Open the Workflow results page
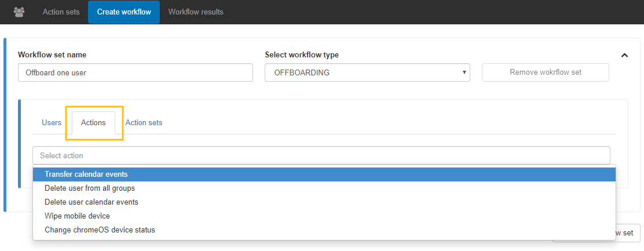This screenshot has height=251, width=644. click(x=196, y=12)
